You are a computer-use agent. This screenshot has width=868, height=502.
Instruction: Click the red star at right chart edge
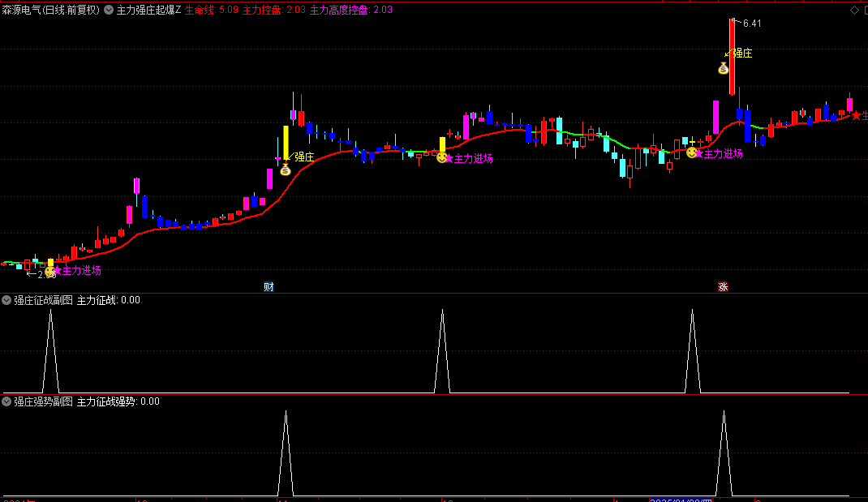tap(857, 115)
